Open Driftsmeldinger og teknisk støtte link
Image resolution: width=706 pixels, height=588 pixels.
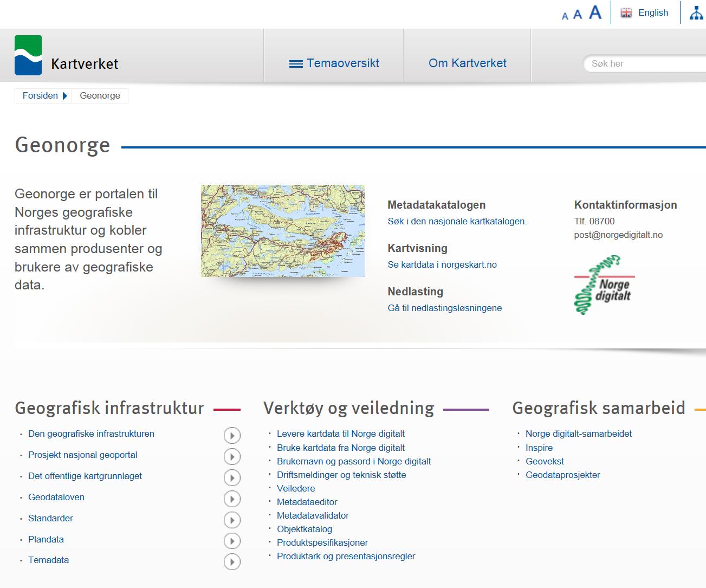click(341, 475)
